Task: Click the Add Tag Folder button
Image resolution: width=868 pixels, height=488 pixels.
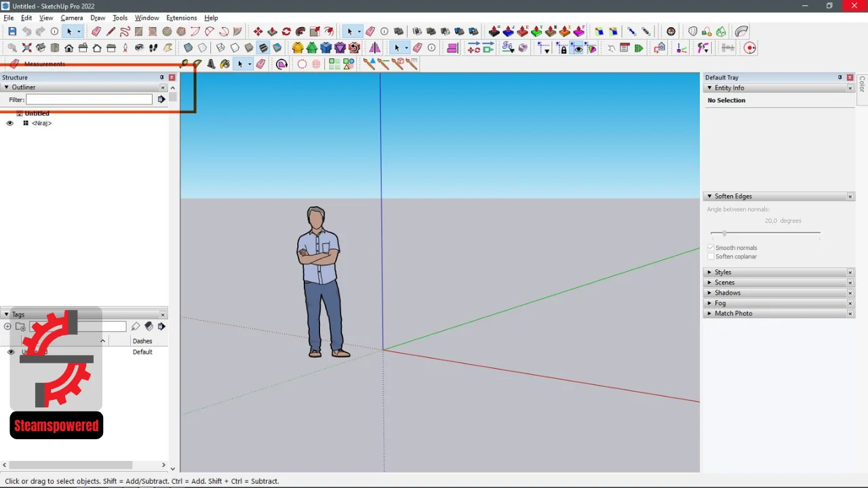Action: tap(20, 327)
